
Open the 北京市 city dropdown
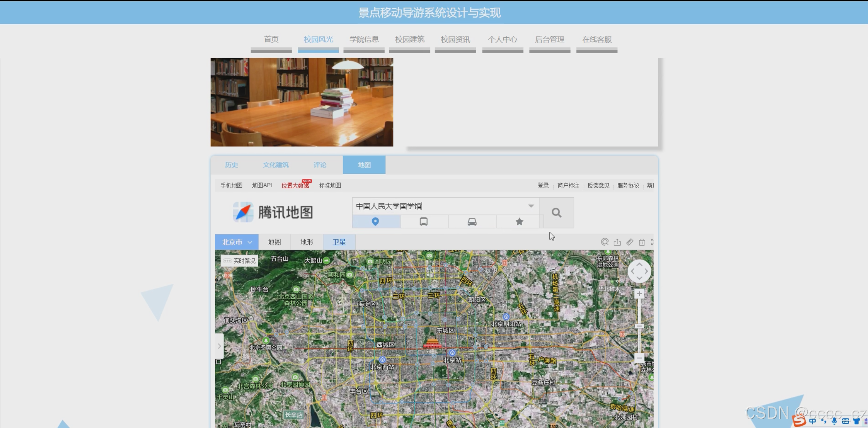pos(237,242)
